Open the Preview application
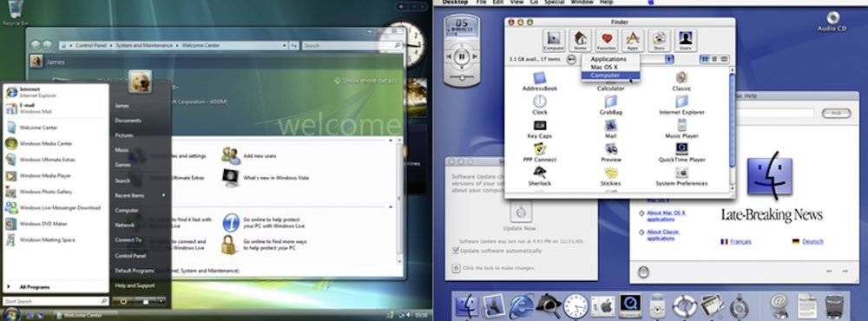This screenshot has height=321, width=868. (x=610, y=153)
